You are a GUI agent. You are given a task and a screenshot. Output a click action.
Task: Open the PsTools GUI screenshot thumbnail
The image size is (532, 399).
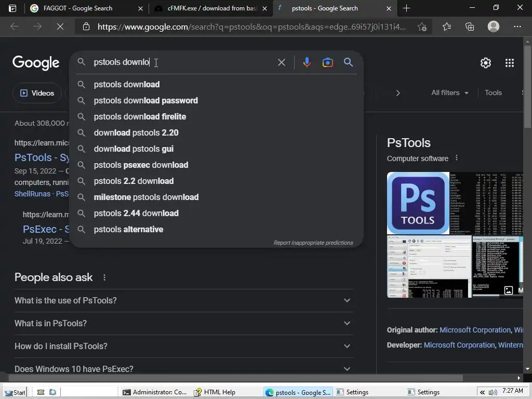point(429,267)
